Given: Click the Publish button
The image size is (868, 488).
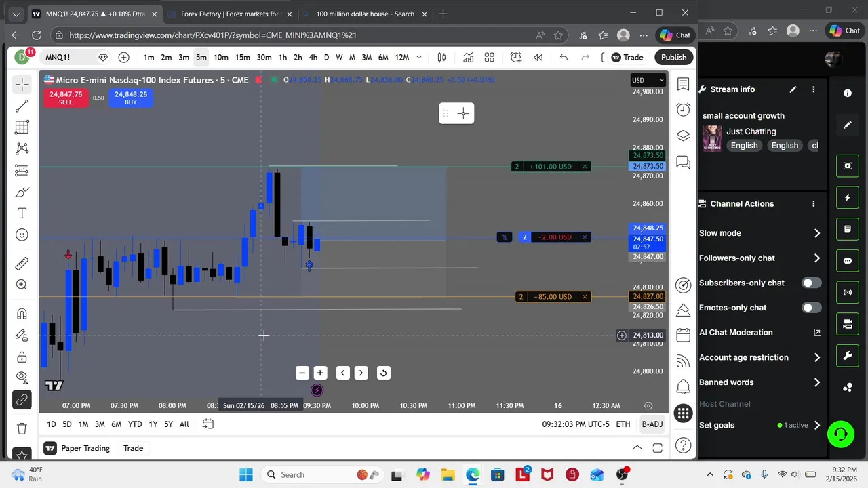Looking at the screenshot, I should (x=673, y=58).
